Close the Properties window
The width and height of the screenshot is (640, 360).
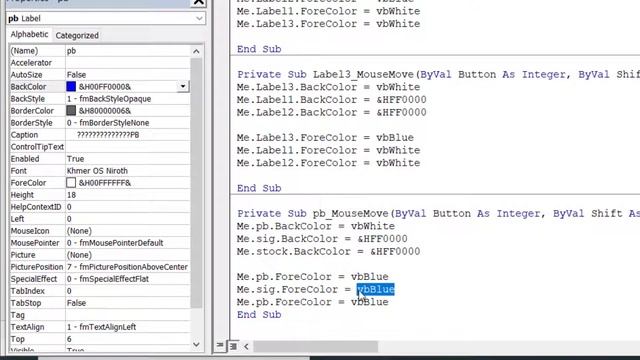tap(198, 2)
